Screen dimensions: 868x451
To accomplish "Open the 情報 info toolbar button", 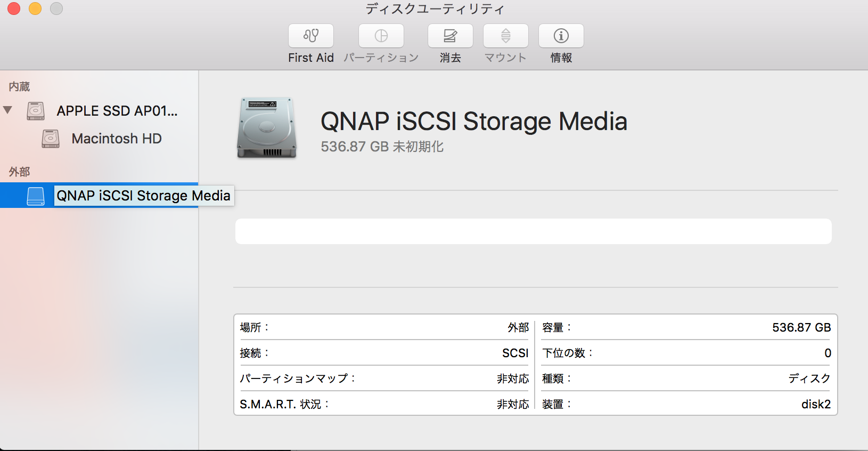I will 561,36.
